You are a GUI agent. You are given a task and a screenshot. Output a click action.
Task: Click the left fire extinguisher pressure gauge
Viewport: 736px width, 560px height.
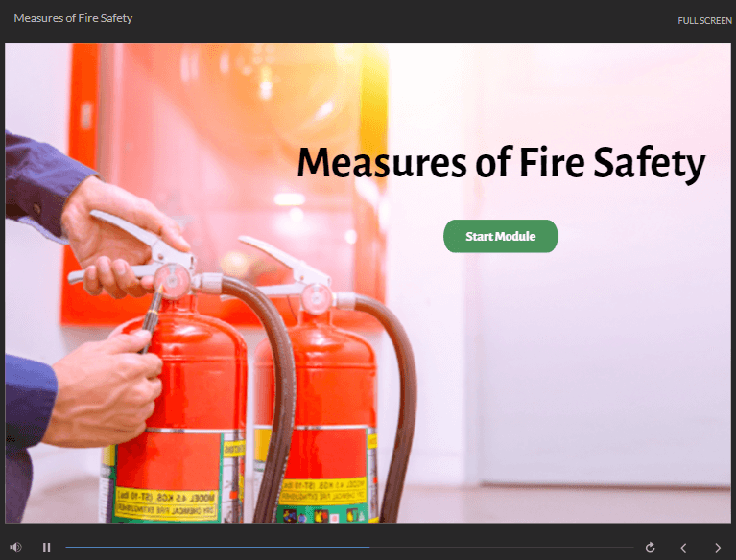click(173, 281)
